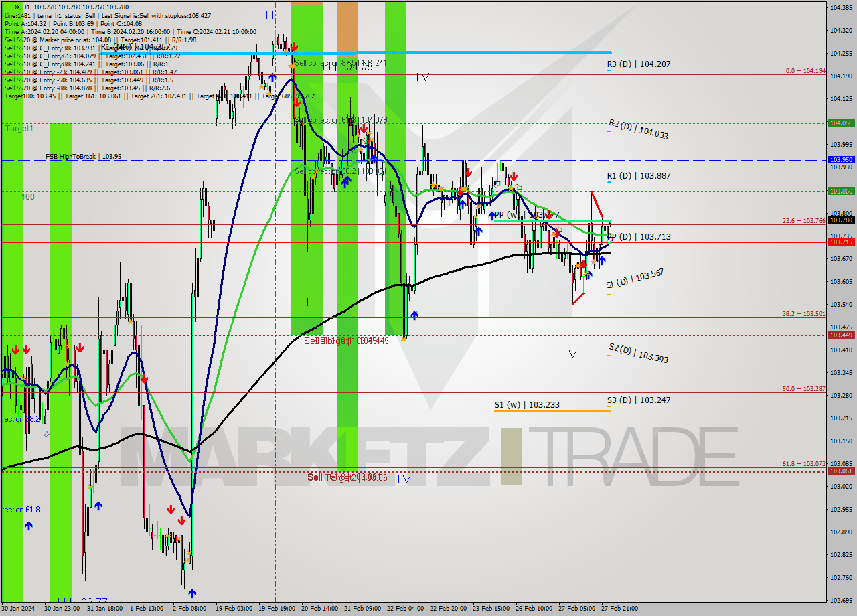The width and height of the screenshot is (857, 616).
Task: Click the 102.825 price axis value
Action: pyautogui.click(x=840, y=554)
